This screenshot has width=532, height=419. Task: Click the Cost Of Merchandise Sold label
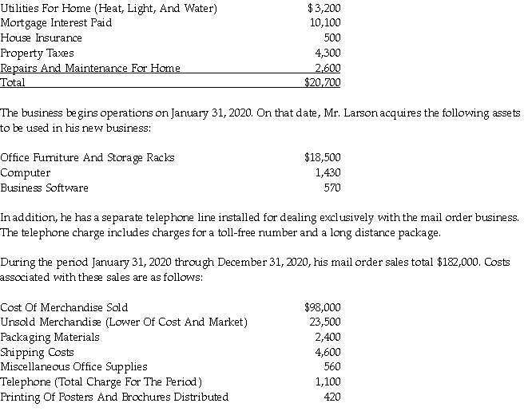[x=64, y=307]
